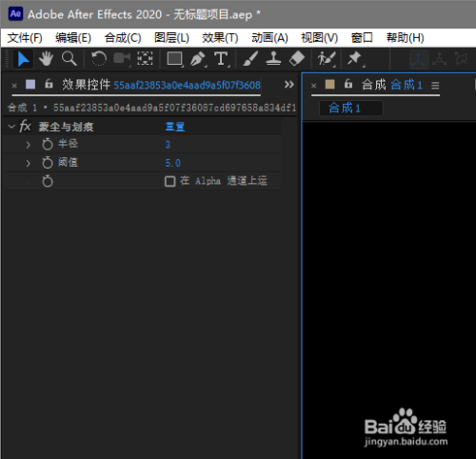This screenshot has height=459, width=476.
Task: Click the 合成 panel label color swatch
Action: [x=330, y=84]
